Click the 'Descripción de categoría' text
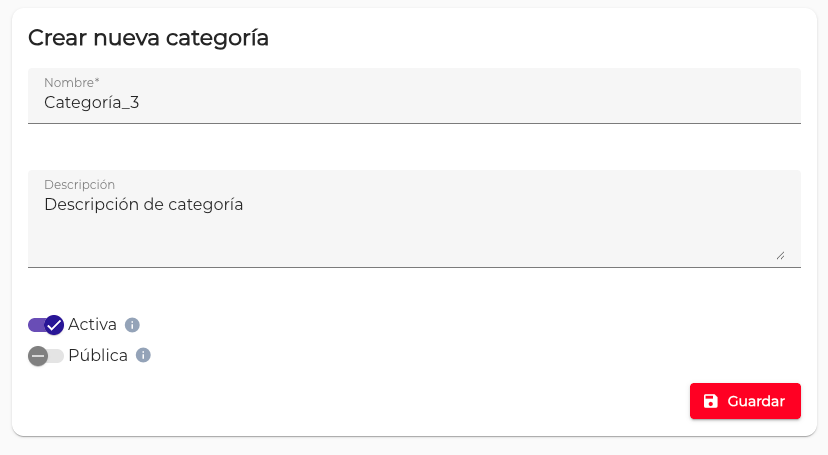The width and height of the screenshot is (828, 455). coord(144,205)
